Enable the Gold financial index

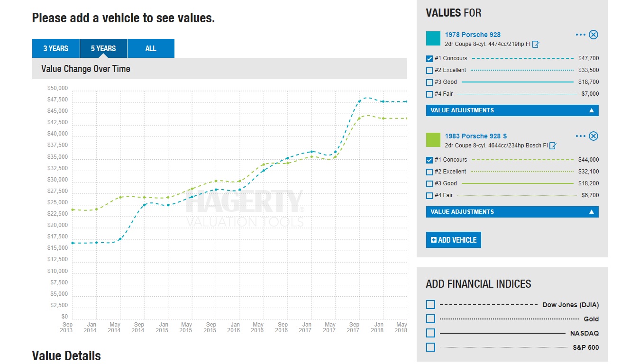tap(430, 319)
